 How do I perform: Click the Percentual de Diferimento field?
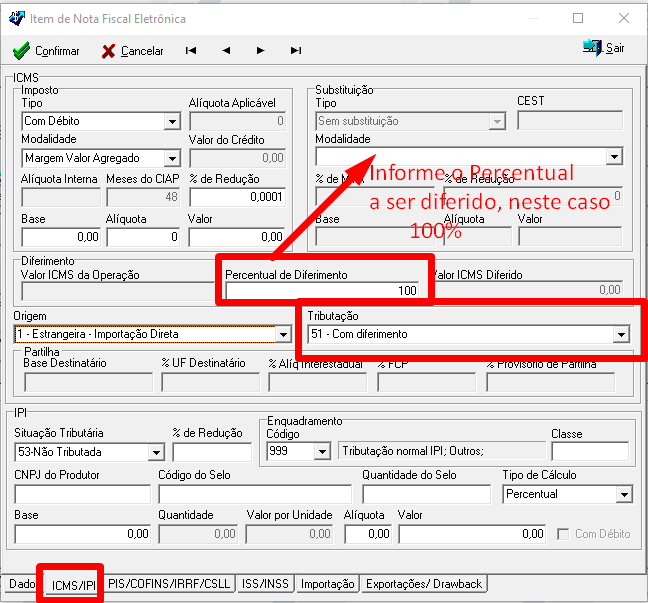(323, 290)
